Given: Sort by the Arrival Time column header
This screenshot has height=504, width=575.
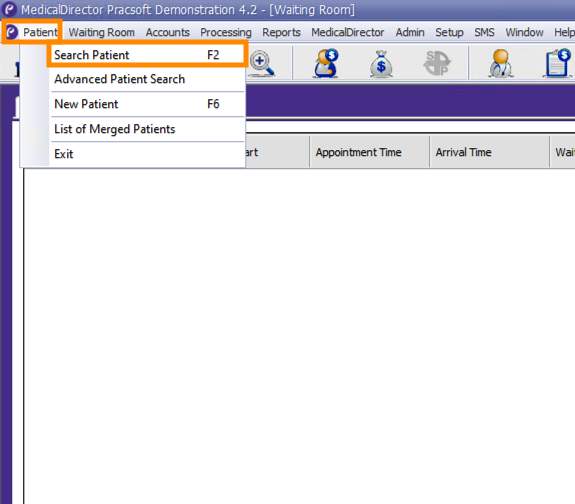Looking at the screenshot, I should tap(490, 152).
